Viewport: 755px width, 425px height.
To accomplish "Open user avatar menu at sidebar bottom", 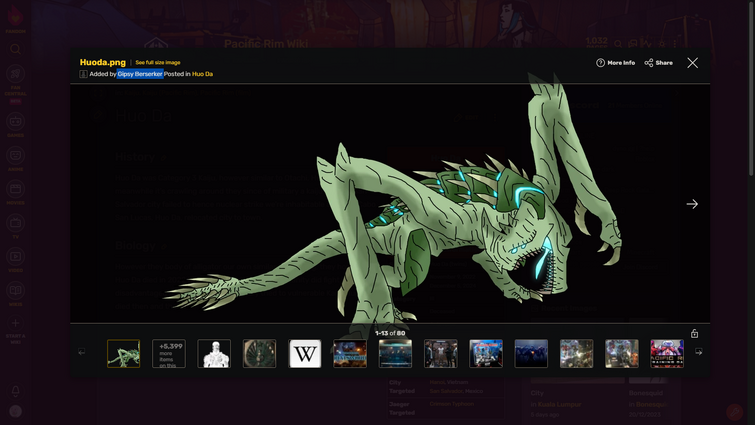I will pos(15,411).
